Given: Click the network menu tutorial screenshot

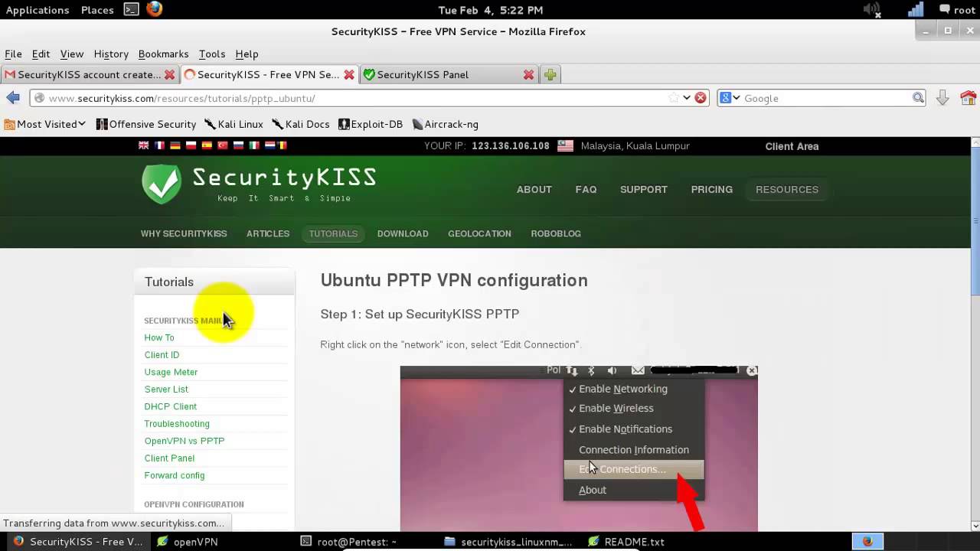Looking at the screenshot, I should [579, 448].
